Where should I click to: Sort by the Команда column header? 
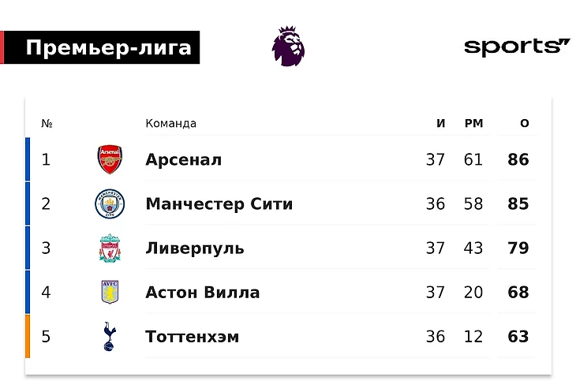coord(170,123)
